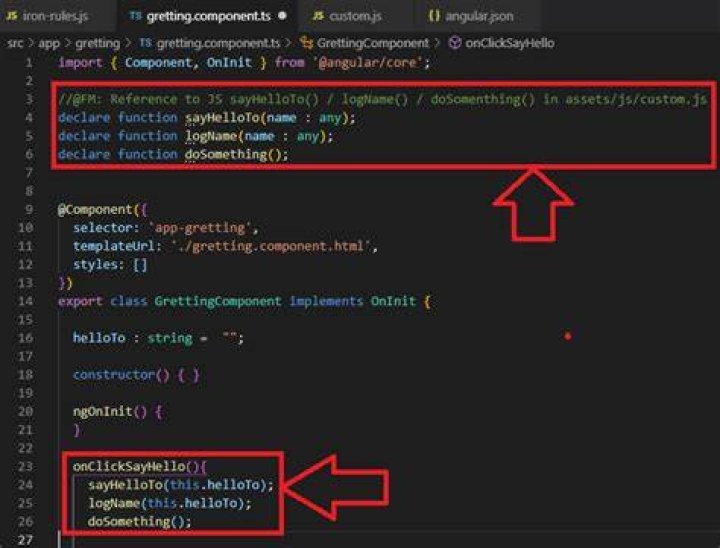Click GrettingComponent class breadcrumb
Screen dimensions: 720x548
coord(372,43)
